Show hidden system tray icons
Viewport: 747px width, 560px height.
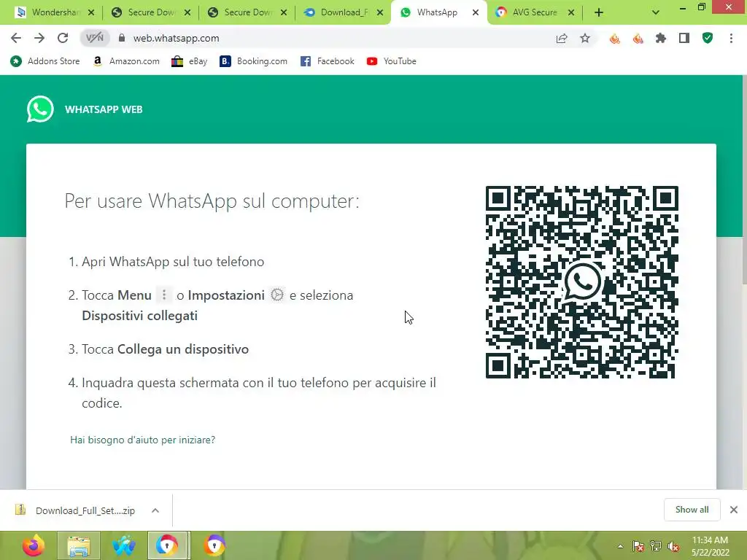tap(620, 546)
